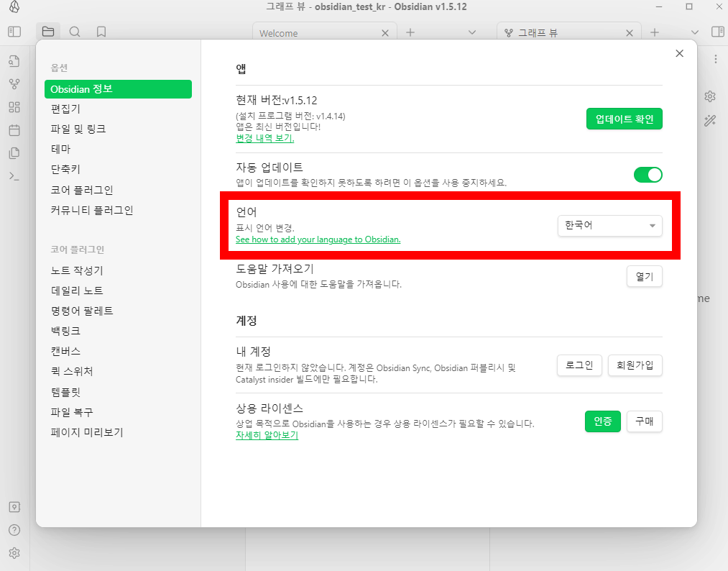Open the bookmarks icon
The width and height of the screenshot is (728, 571).
point(101,32)
